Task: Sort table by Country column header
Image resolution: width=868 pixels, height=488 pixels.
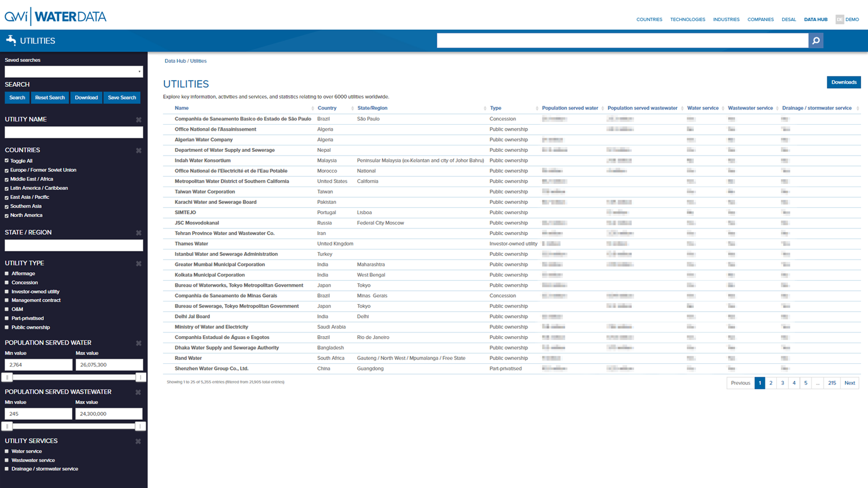Action: click(327, 108)
